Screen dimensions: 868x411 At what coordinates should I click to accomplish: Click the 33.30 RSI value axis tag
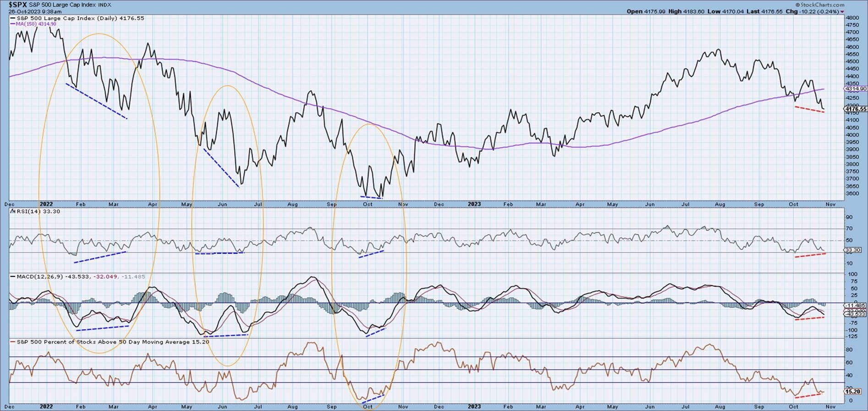pyautogui.click(x=853, y=250)
